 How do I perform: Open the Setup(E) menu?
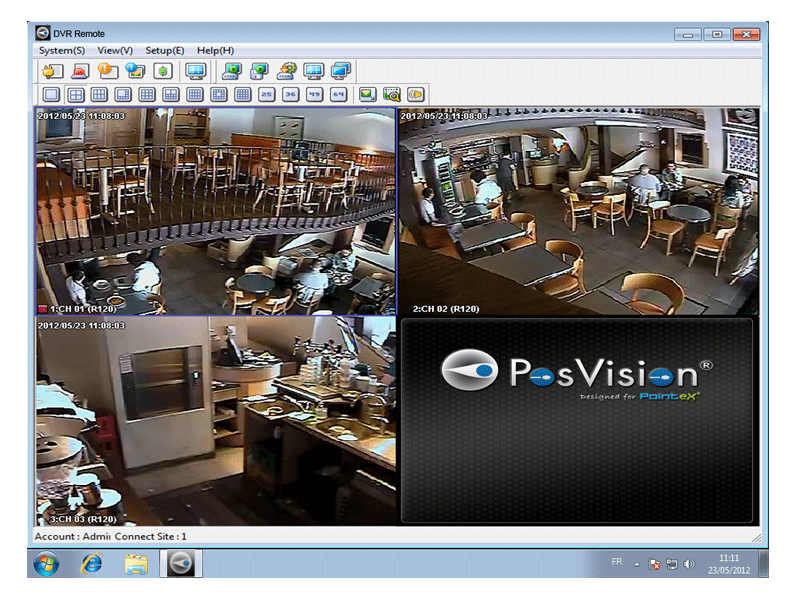tap(165, 51)
